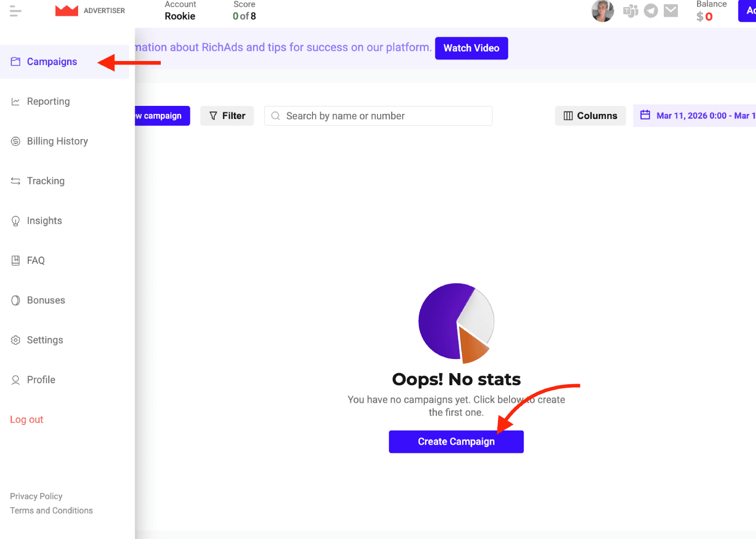Click Log out link
This screenshot has height=539, width=756.
click(27, 420)
